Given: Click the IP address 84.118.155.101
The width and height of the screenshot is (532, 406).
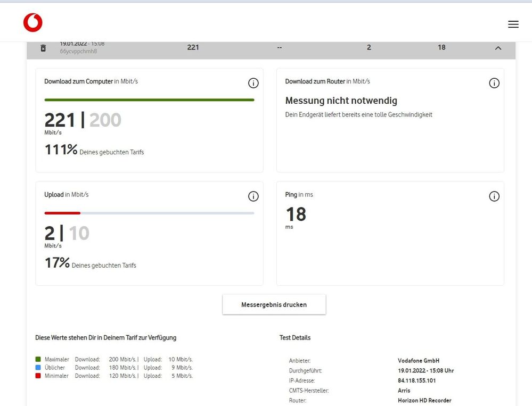Looking at the screenshot, I should 416,380.
